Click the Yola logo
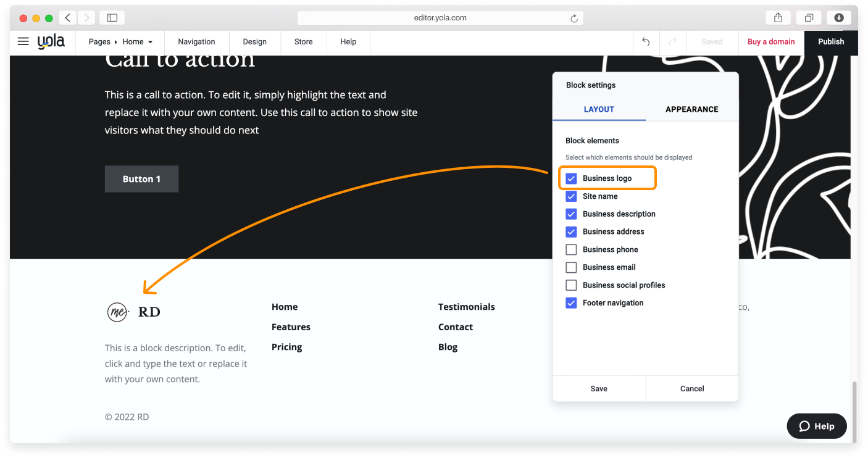This screenshot has height=458, width=868. 51,42
